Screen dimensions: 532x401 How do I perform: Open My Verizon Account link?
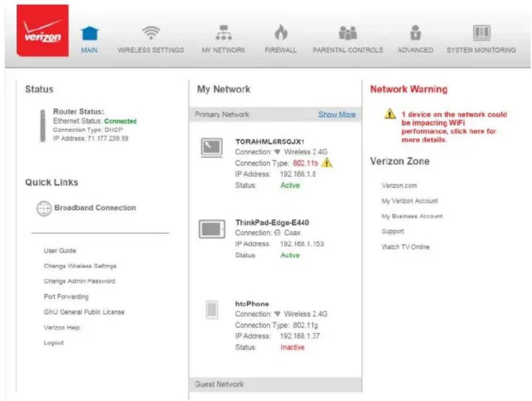[x=409, y=201]
